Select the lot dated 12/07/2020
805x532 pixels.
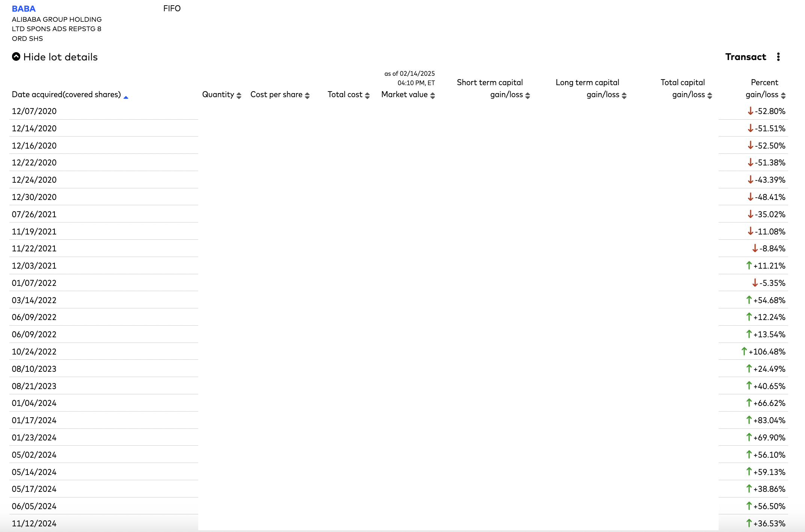[34, 111]
